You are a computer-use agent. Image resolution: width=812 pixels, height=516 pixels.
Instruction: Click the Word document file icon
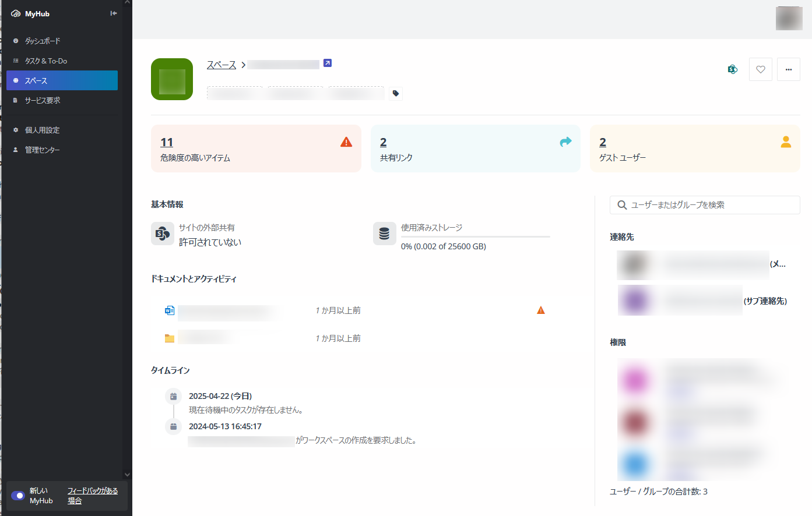(x=170, y=310)
